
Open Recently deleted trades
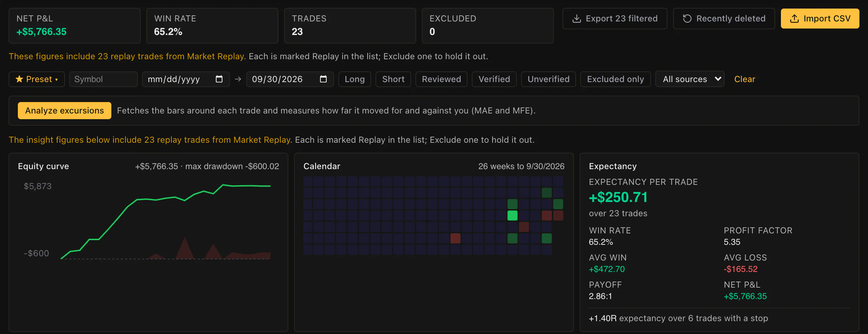(x=724, y=19)
